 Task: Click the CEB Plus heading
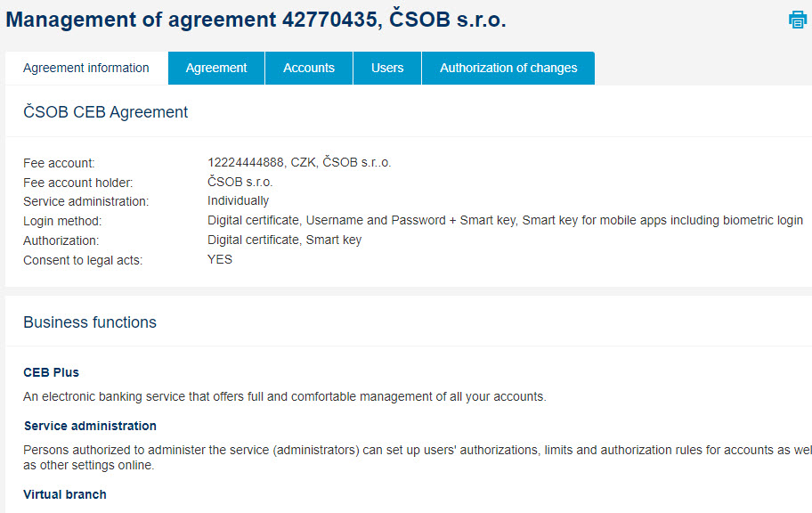52,372
